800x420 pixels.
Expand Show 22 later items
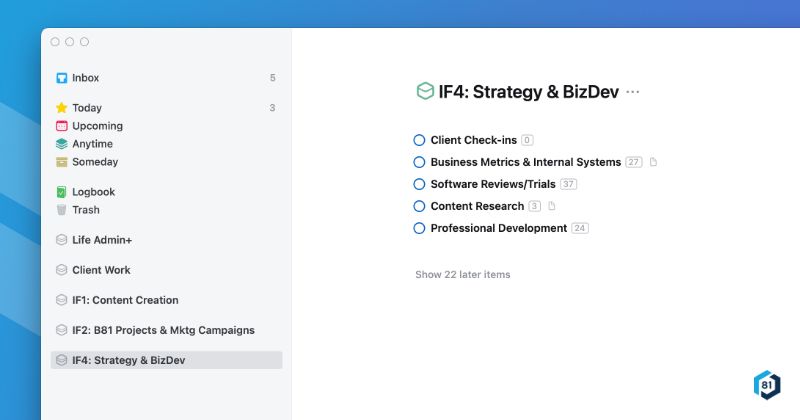[462, 274]
